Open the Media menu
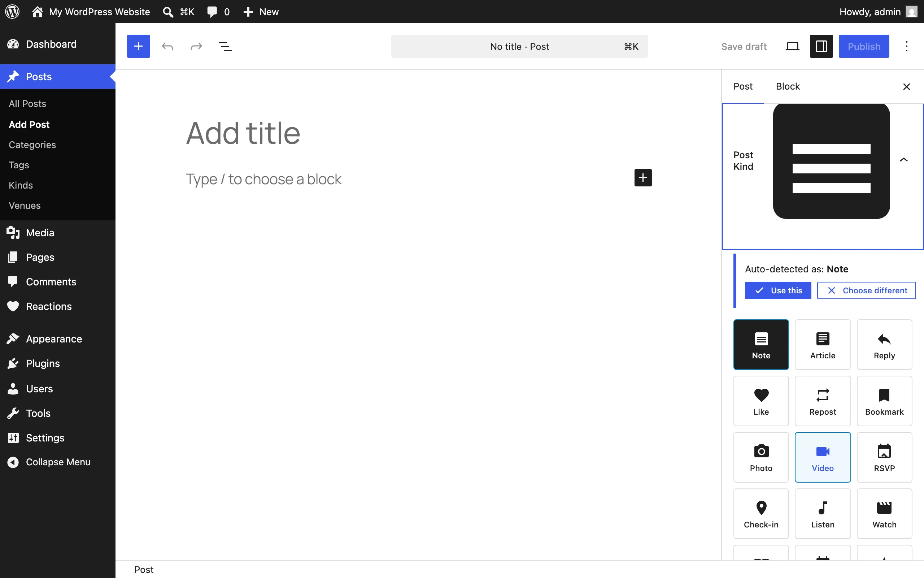Screen dimensions: 924x578 58,232
